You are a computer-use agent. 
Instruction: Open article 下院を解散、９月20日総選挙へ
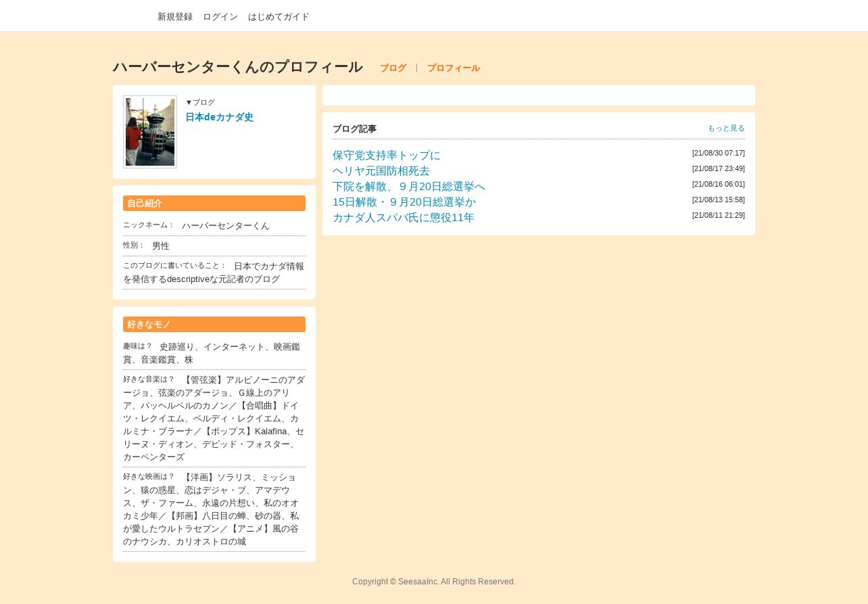tap(409, 187)
